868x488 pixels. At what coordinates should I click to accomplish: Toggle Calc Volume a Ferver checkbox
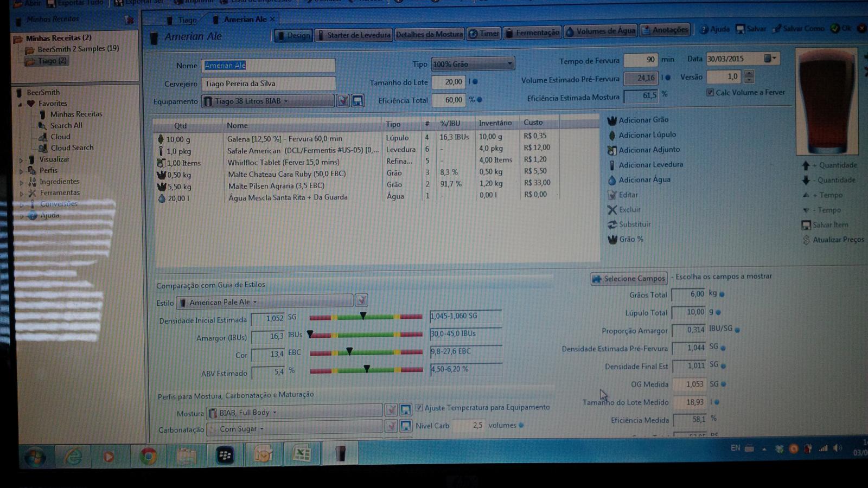click(x=710, y=92)
